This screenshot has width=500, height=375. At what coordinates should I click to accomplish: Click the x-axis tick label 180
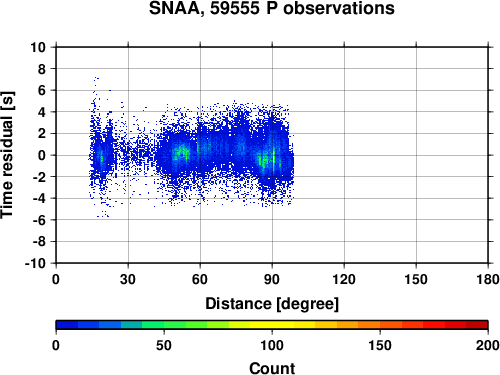coord(488,279)
